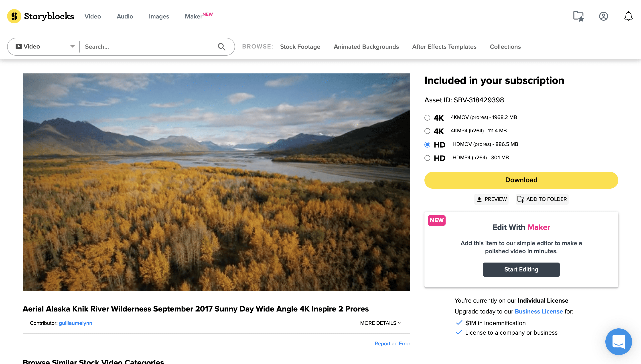Click the Start Editing button

pyautogui.click(x=521, y=269)
